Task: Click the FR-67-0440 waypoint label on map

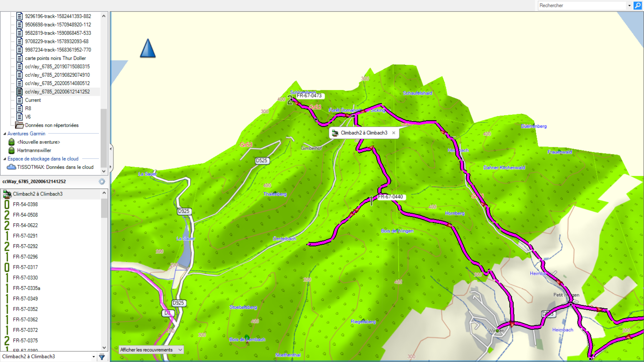Action: click(x=390, y=197)
